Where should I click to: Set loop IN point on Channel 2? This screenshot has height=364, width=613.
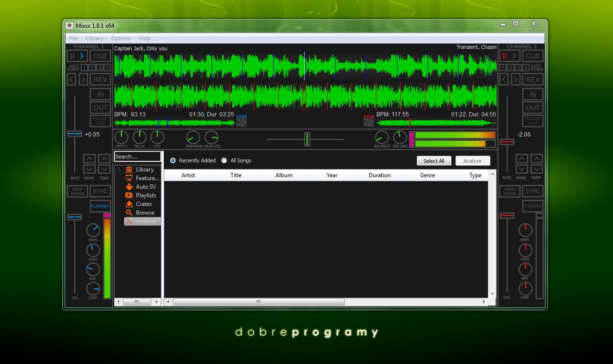533,94
